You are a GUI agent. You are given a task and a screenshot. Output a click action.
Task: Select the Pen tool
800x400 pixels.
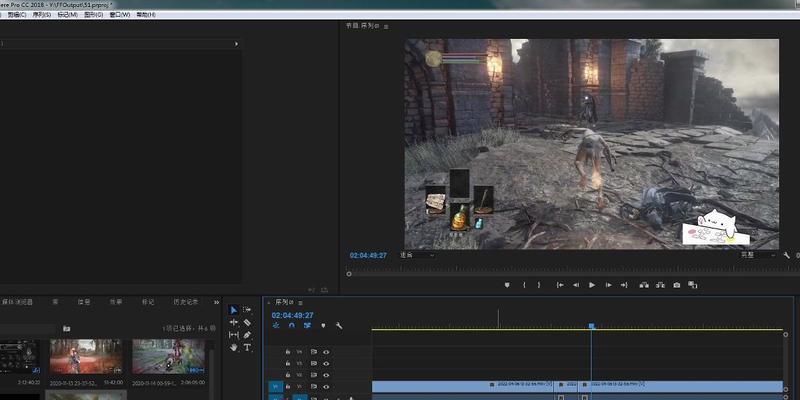click(247, 335)
